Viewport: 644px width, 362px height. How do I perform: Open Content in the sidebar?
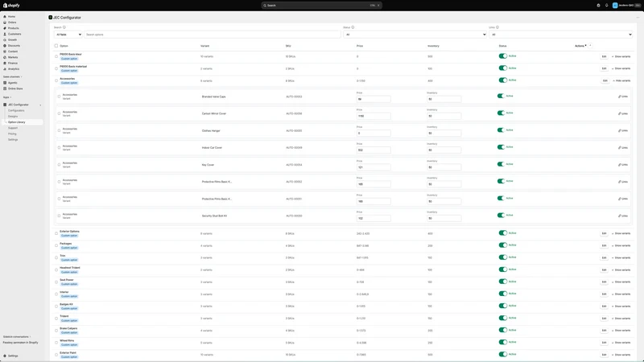pyautogui.click(x=13, y=51)
